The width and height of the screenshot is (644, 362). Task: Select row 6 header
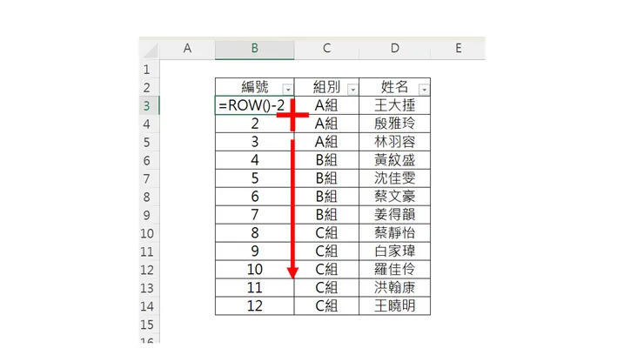point(149,160)
